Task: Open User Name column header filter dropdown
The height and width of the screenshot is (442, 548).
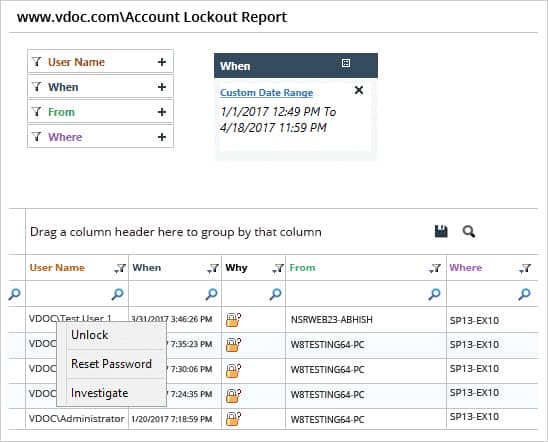Action: pos(120,268)
